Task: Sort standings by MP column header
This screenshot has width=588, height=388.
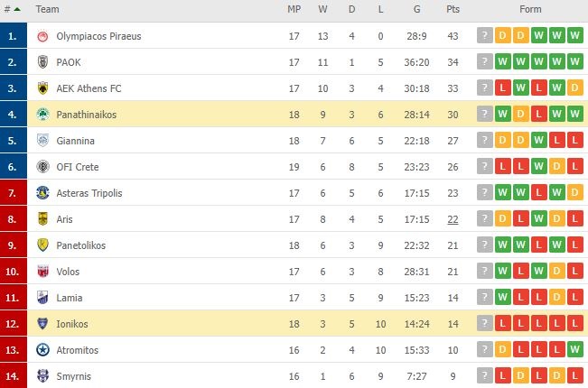Action: [294, 9]
